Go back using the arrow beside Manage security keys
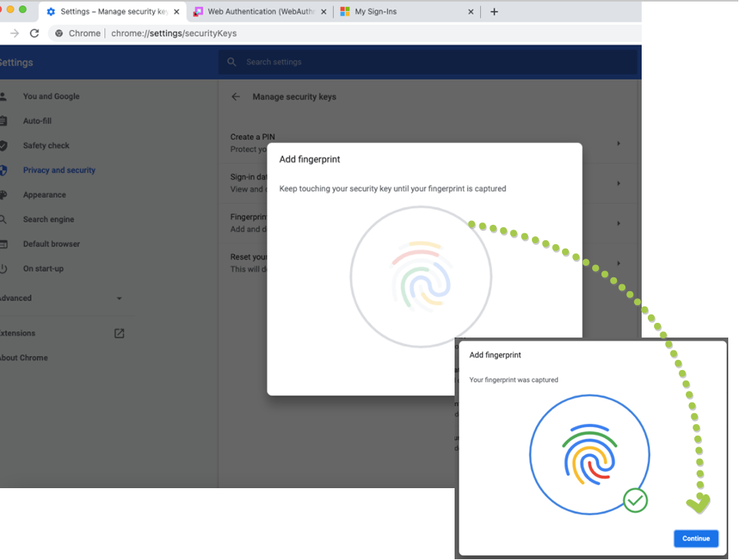This screenshot has height=560, width=753. tap(236, 97)
